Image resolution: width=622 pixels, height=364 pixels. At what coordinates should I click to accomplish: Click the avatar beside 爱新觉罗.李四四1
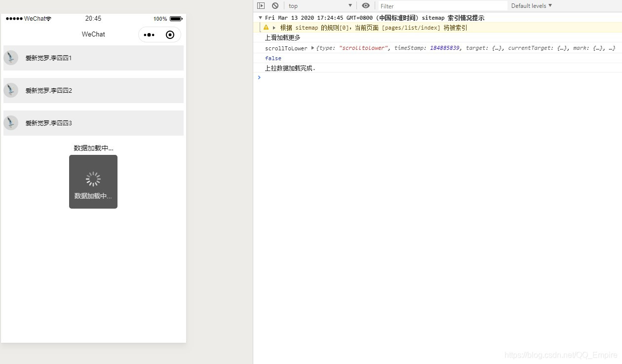[x=10, y=58]
